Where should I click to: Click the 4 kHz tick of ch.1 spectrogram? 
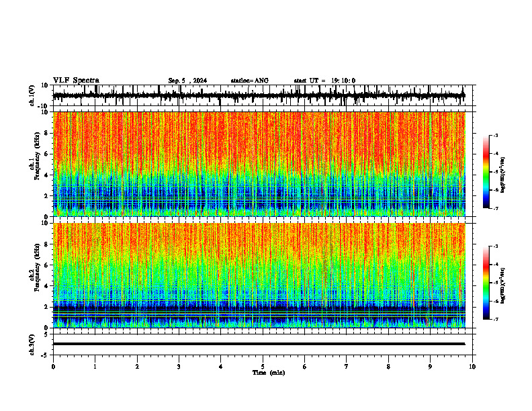[46, 175]
